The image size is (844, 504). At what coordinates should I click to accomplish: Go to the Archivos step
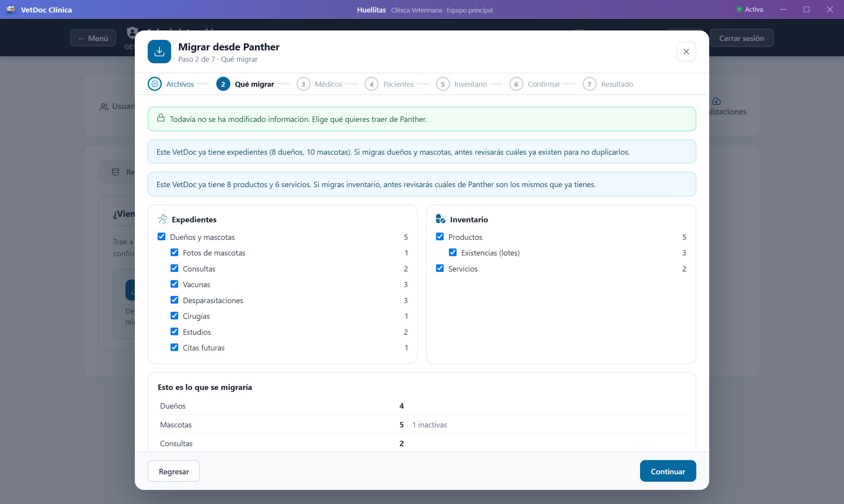click(x=171, y=84)
